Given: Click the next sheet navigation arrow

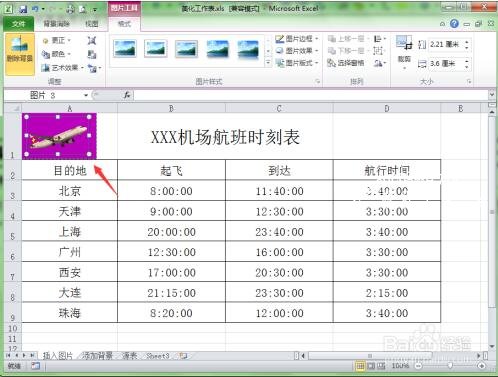Looking at the screenshot, I should [x=24, y=356].
